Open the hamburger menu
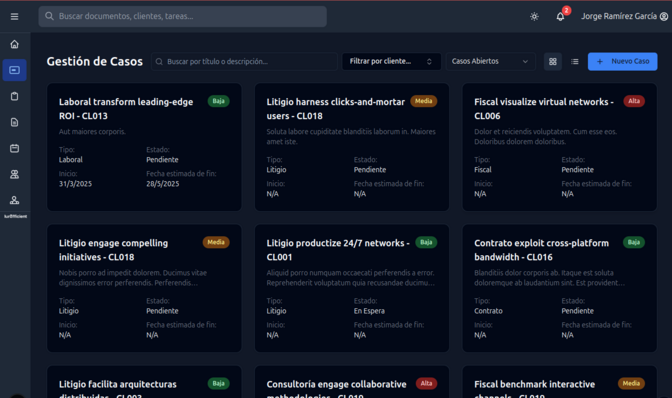This screenshot has height=398, width=672. pos(15,16)
